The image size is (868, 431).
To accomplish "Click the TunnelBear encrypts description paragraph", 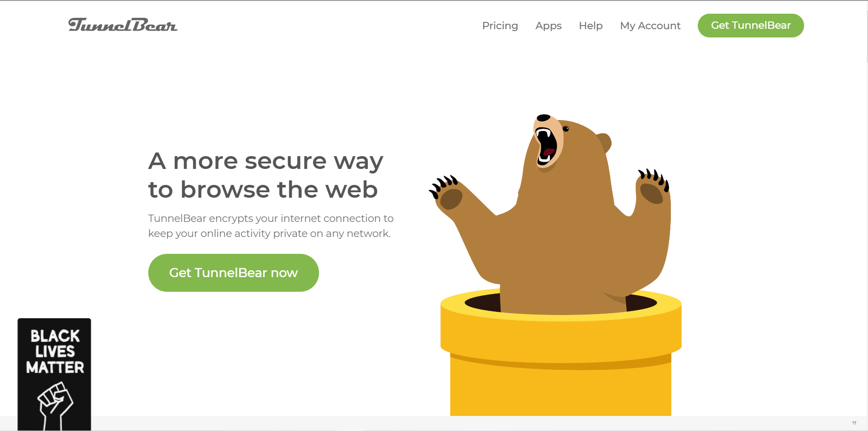I will (x=271, y=226).
